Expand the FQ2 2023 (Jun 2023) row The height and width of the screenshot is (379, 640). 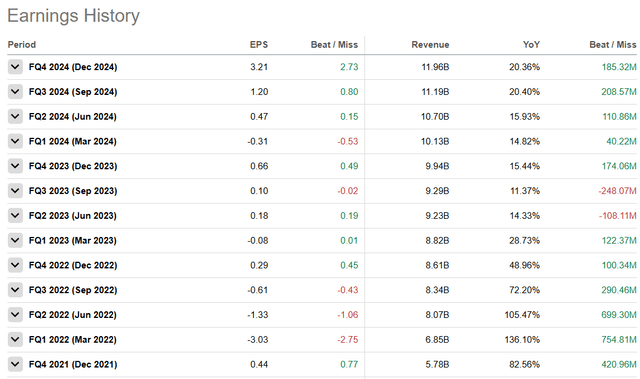pyautogui.click(x=15, y=216)
